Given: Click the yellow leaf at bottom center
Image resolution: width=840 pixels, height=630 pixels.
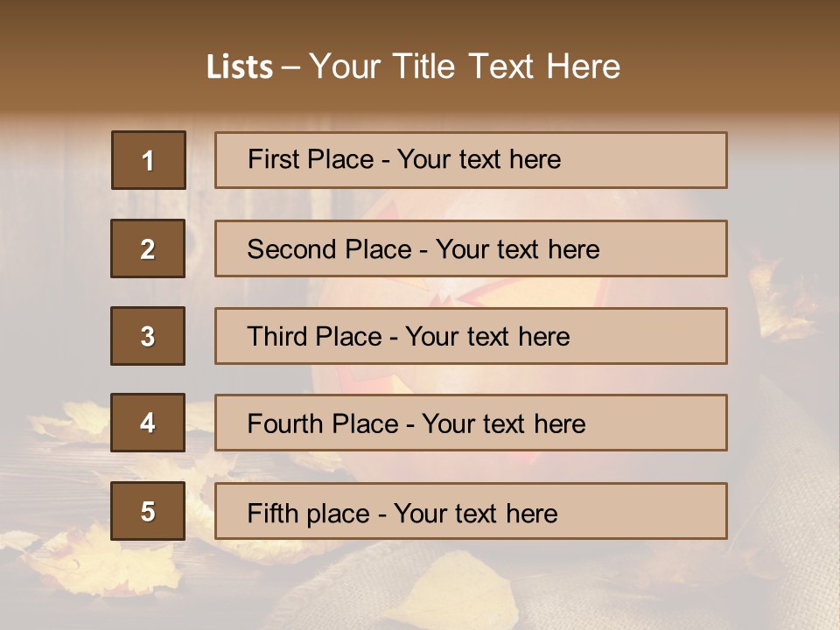Looking at the screenshot, I should click(x=455, y=588).
